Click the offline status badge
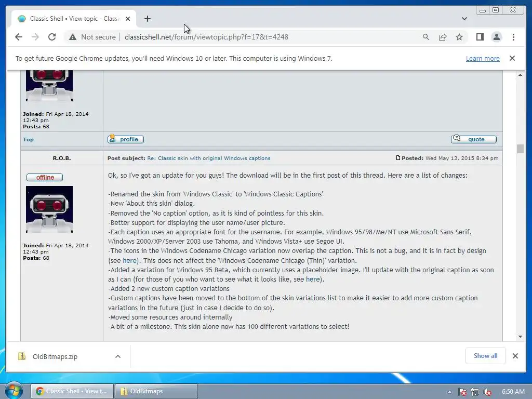 pos(45,178)
